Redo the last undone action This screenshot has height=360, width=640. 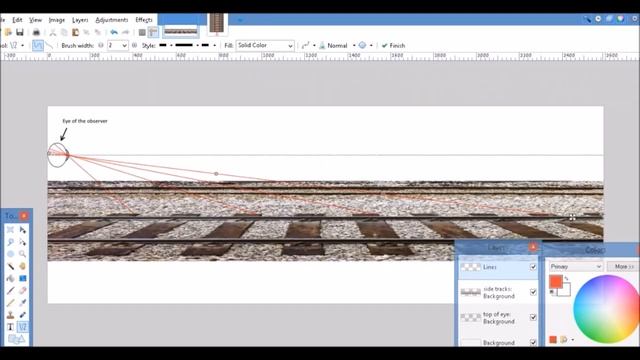pos(125,32)
